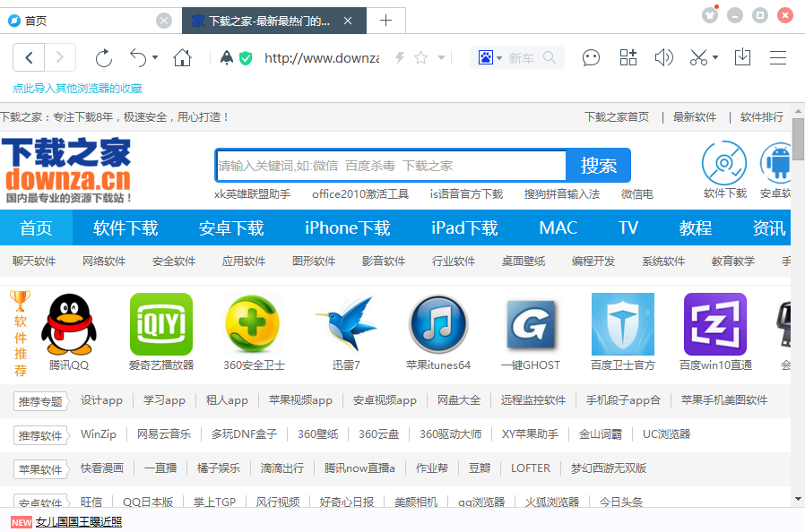Switch to the 下载之家 tab
The width and height of the screenshot is (805, 532).
click(264, 19)
